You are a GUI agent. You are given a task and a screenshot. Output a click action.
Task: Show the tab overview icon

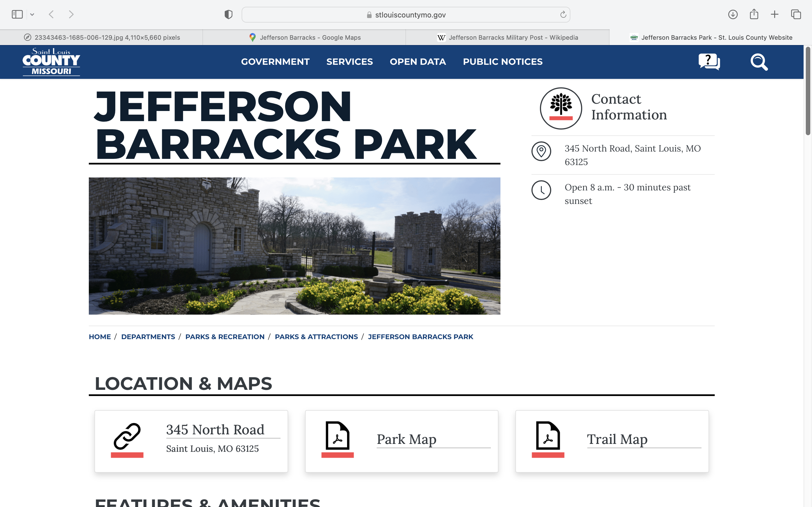click(x=796, y=14)
